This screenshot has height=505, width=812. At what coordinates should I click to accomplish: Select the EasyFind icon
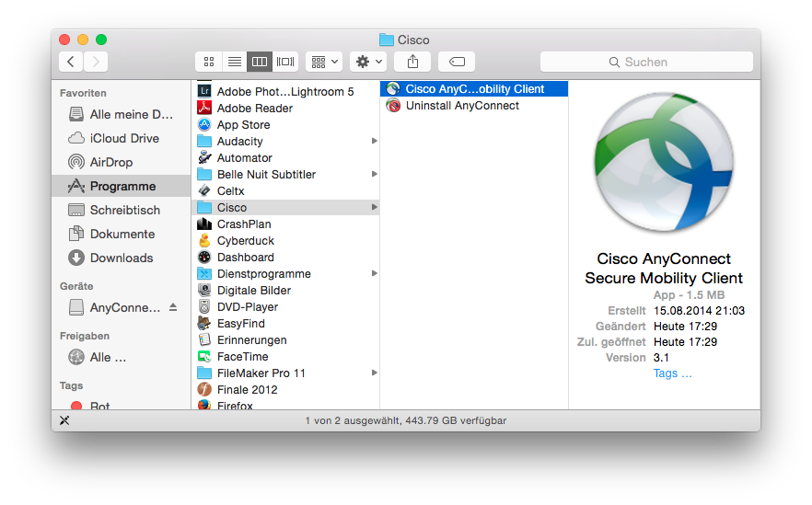(x=204, y=323)
